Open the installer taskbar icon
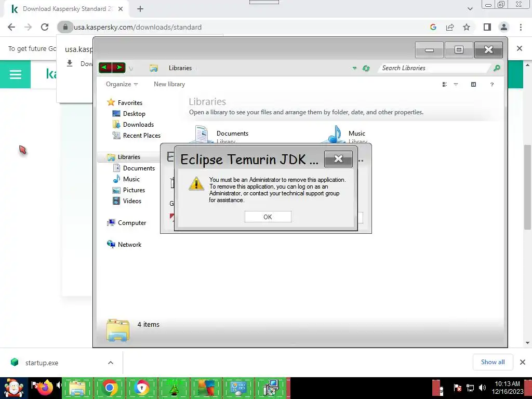Viewport: 532px width, 399px height. [x=271, y=388]
